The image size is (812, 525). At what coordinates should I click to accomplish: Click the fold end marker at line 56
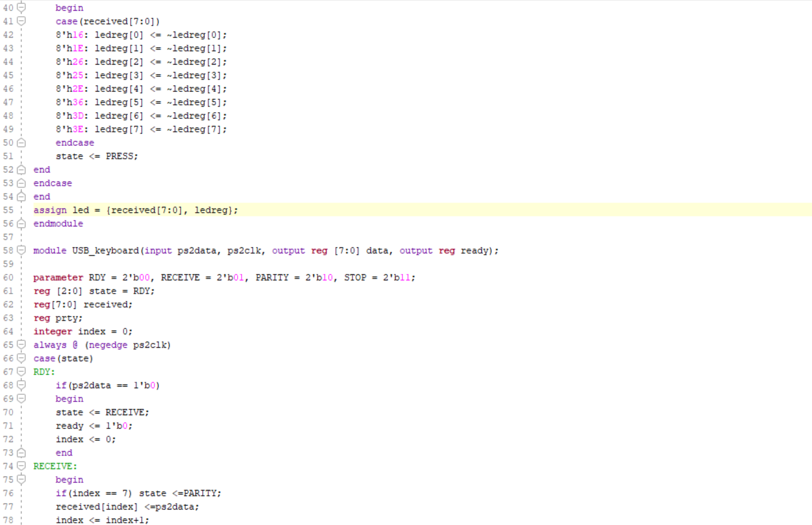(x=21, y=224)
